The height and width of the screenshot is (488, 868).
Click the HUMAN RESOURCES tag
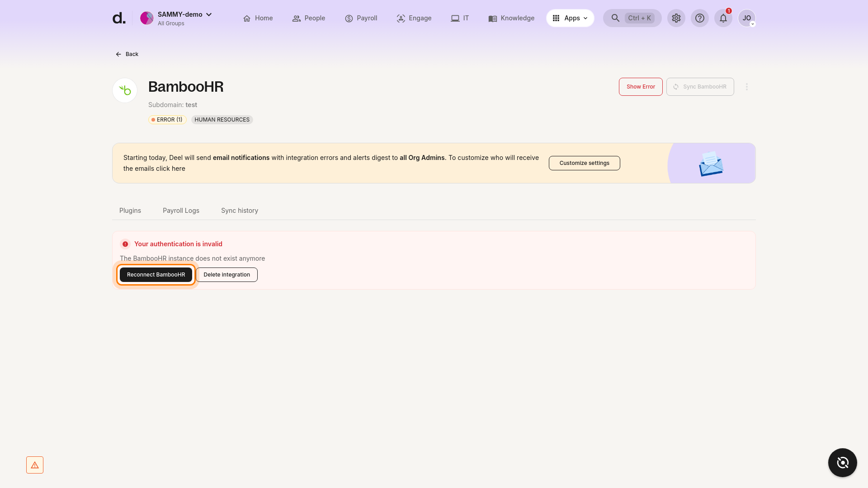point(222,120)
